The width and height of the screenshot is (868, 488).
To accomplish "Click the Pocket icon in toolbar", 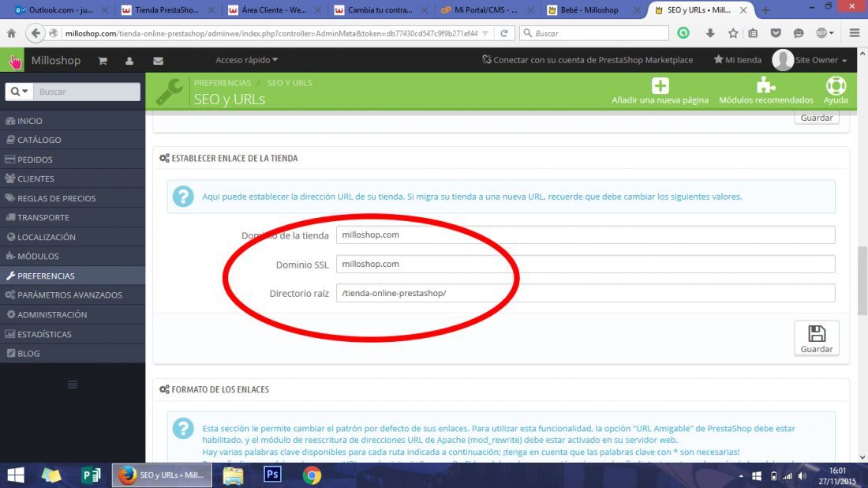I will pyautogui.click(x=776, y=33).
